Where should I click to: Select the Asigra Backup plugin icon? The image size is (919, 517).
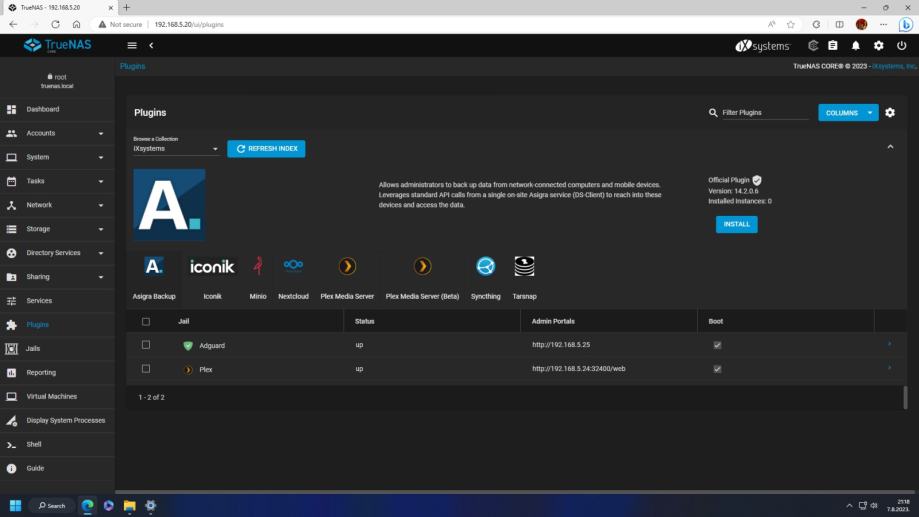click(x=154, y=266)
